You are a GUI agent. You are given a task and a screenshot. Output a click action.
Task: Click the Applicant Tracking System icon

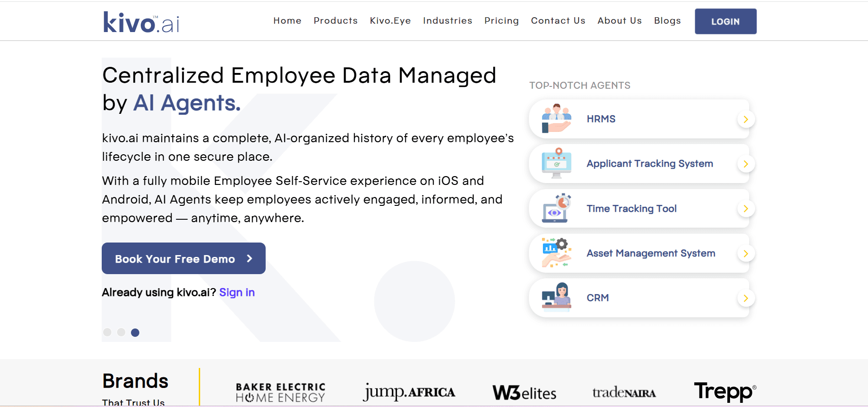coord(556,164)
